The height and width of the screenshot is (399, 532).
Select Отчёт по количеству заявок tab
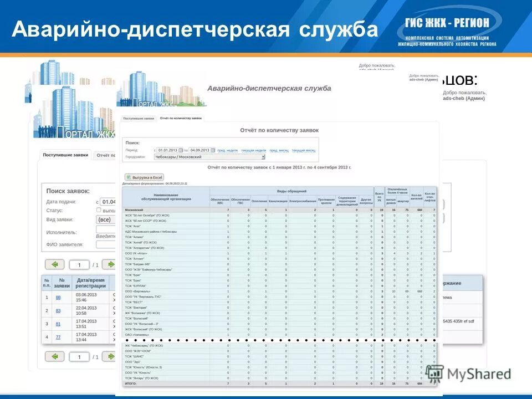[x=181, y=118]
